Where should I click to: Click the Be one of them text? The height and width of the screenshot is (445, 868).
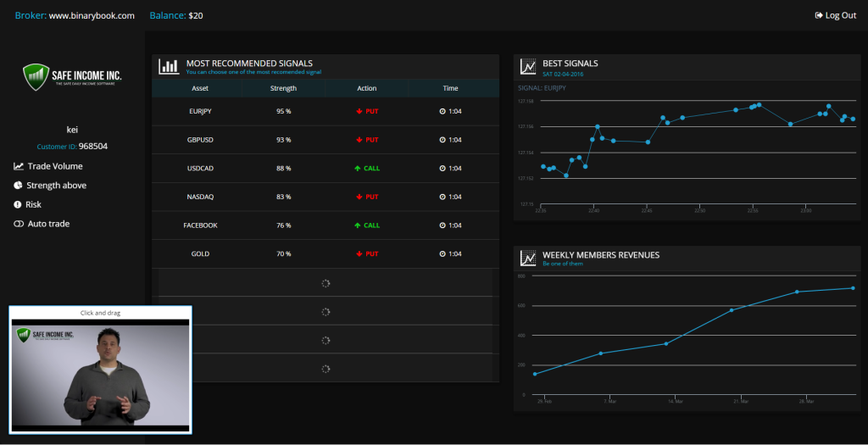click(563, 264)
